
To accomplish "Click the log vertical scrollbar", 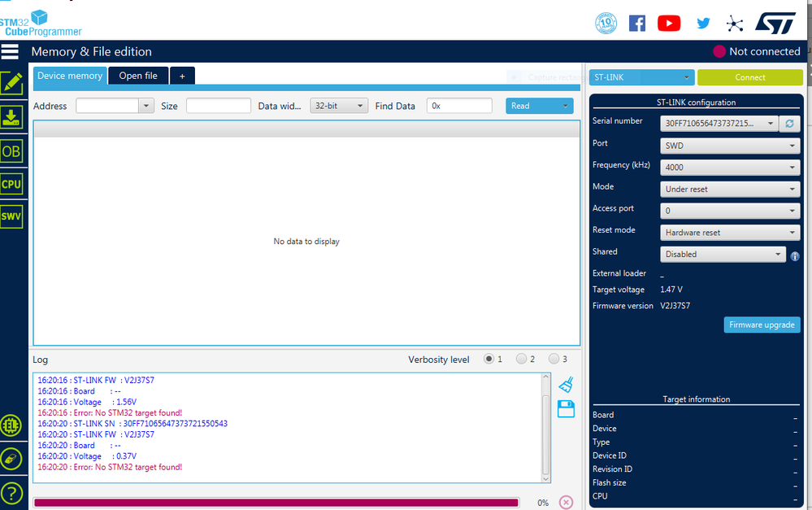I will point(545,434).
